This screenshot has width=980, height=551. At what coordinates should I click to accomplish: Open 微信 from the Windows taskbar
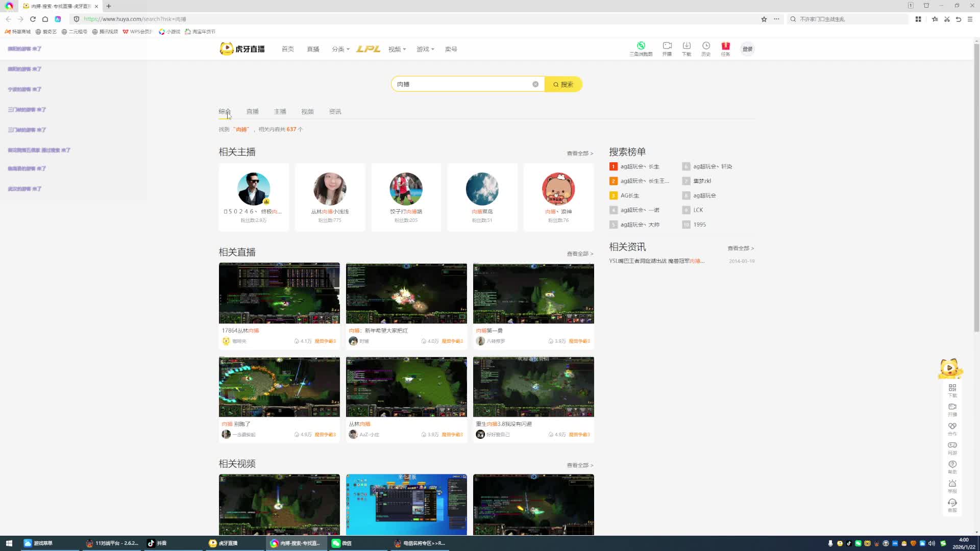[x=342, y=543]
